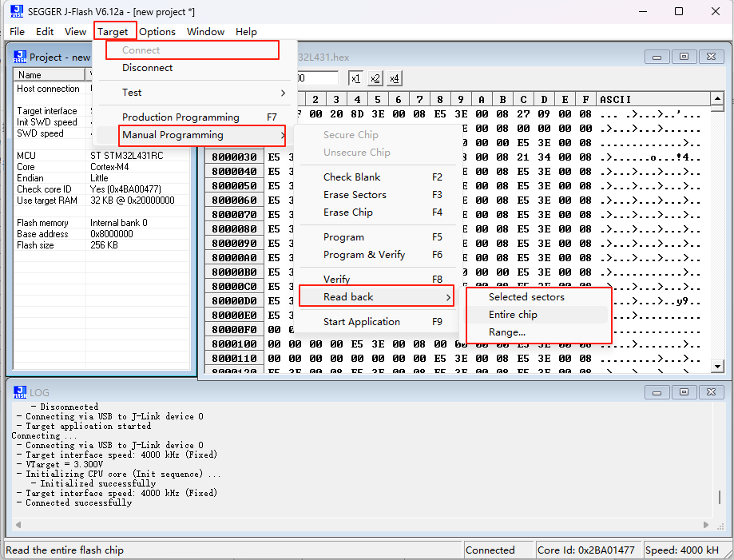Screen dimensions: 734x560
Task: Click Use target RAM value 32 KB
Action: 133,201
